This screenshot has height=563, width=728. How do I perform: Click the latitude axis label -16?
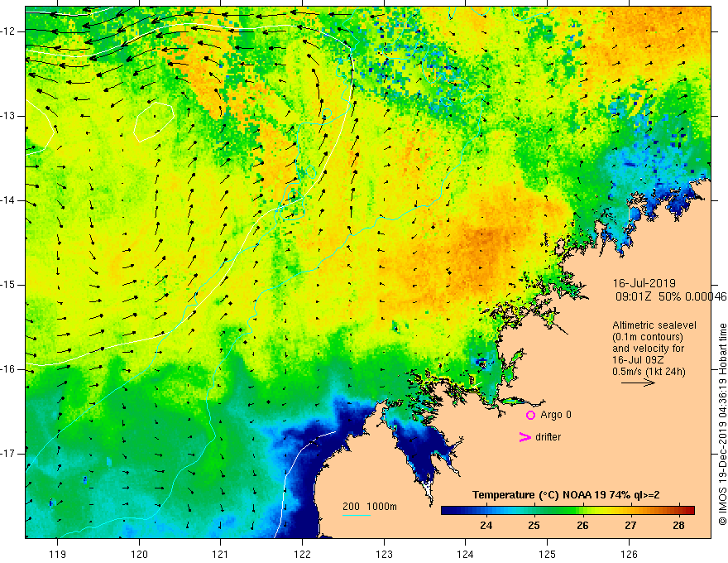coord(8,369)
